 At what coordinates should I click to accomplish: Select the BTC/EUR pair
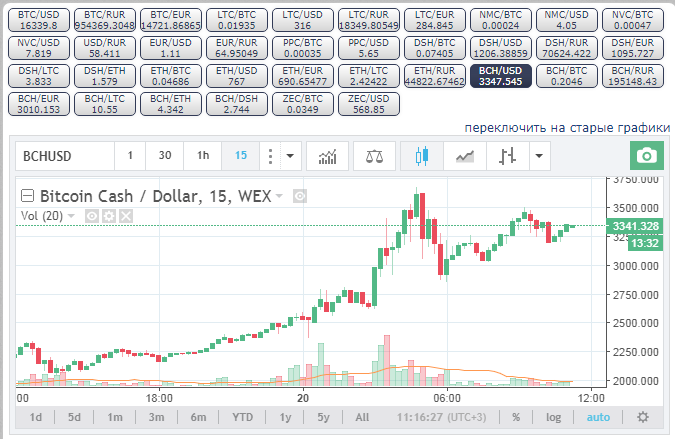point(170,20)
